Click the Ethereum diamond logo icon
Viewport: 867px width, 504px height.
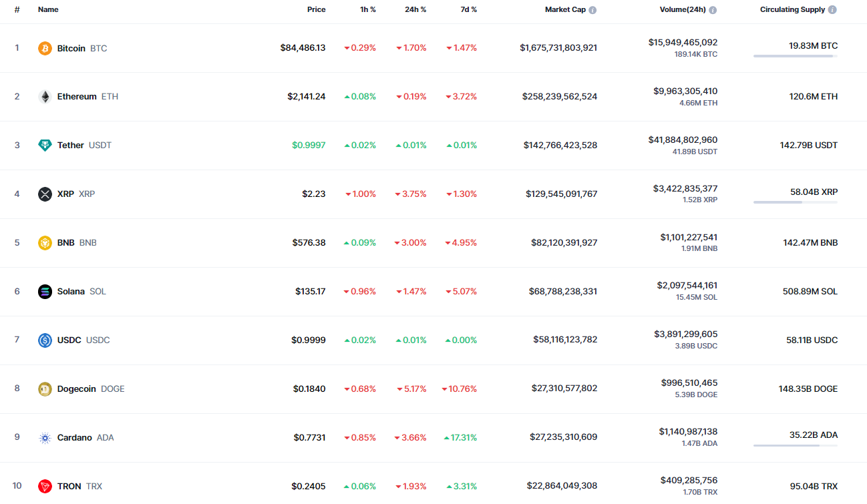(45, 97)
